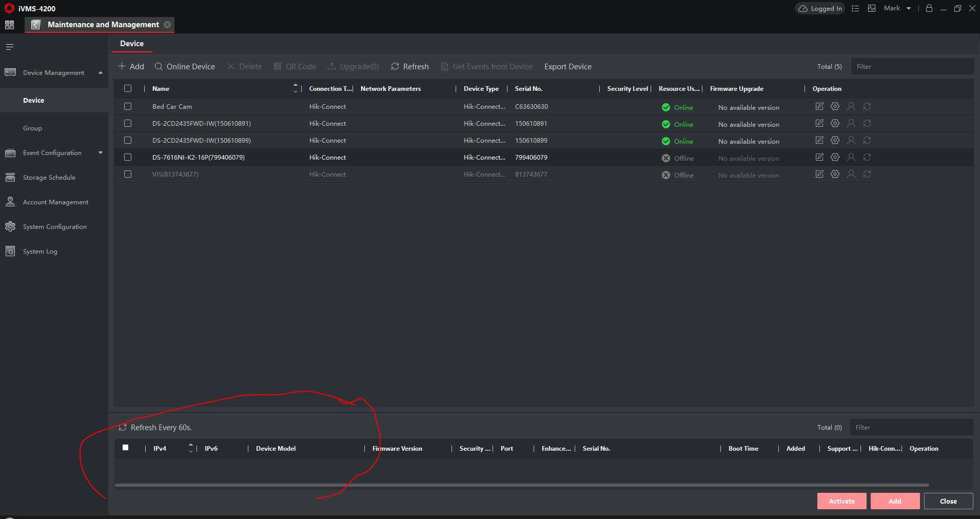
Task: Open the Mark user dropdown
Action: 897,8
